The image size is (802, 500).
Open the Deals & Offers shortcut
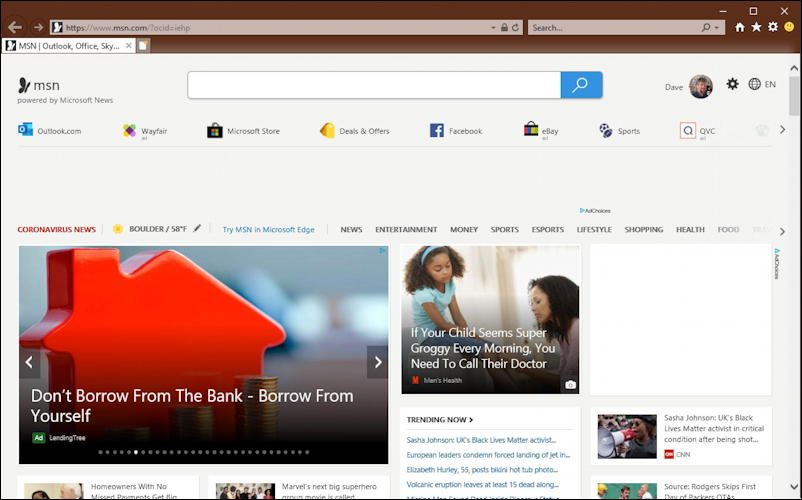coord(354,131)
